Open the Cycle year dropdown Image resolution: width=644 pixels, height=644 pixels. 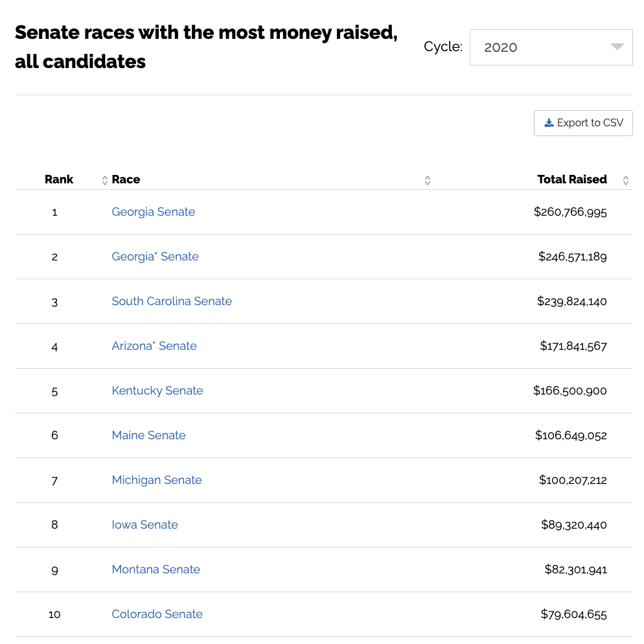pyautogui.click(x=551, y=47)
